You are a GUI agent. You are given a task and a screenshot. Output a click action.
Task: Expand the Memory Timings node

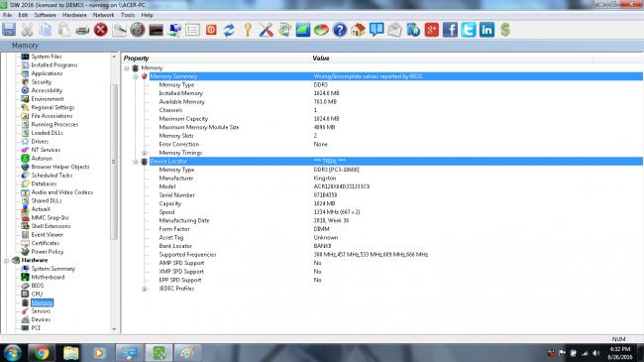[x=145, y=153]
